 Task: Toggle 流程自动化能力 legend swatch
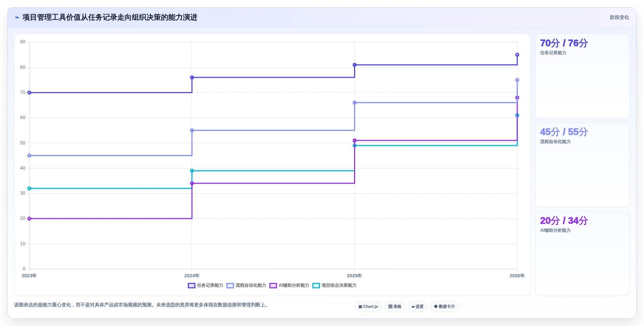pos(230,286)
